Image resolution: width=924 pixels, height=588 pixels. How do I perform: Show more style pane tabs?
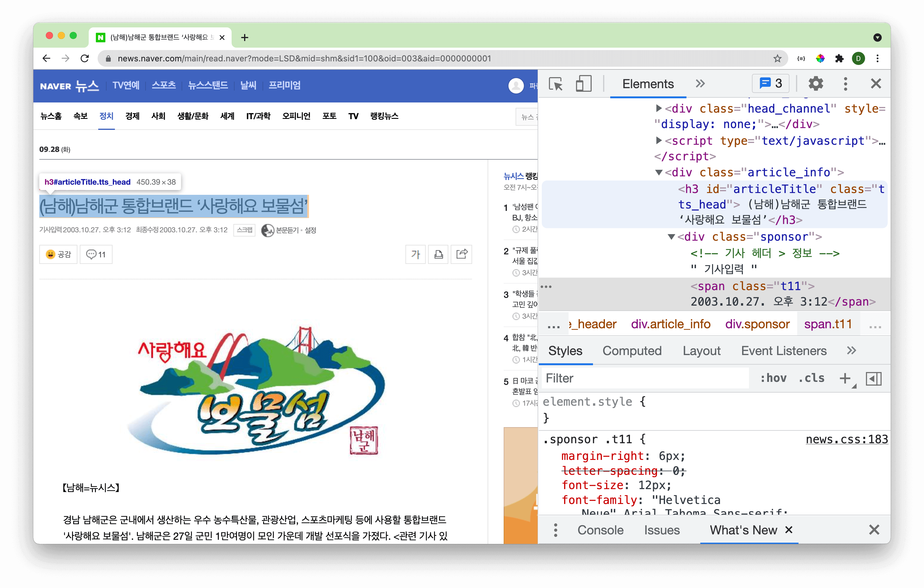point(851,351)
